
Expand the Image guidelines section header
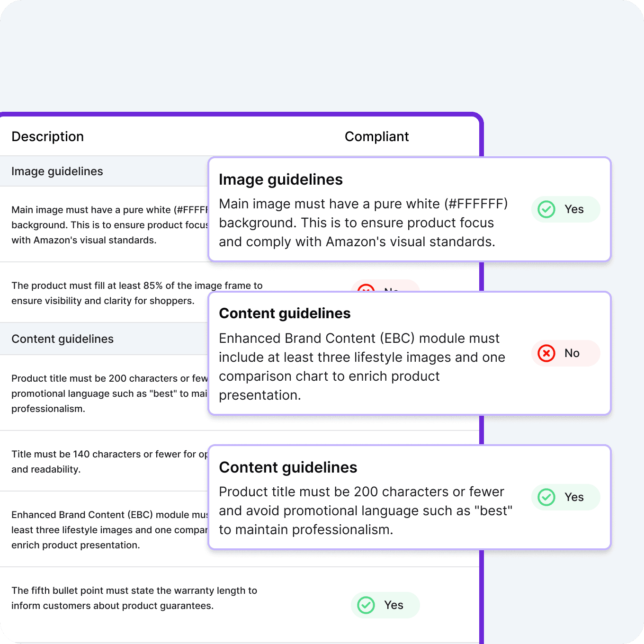pos(58,171)
